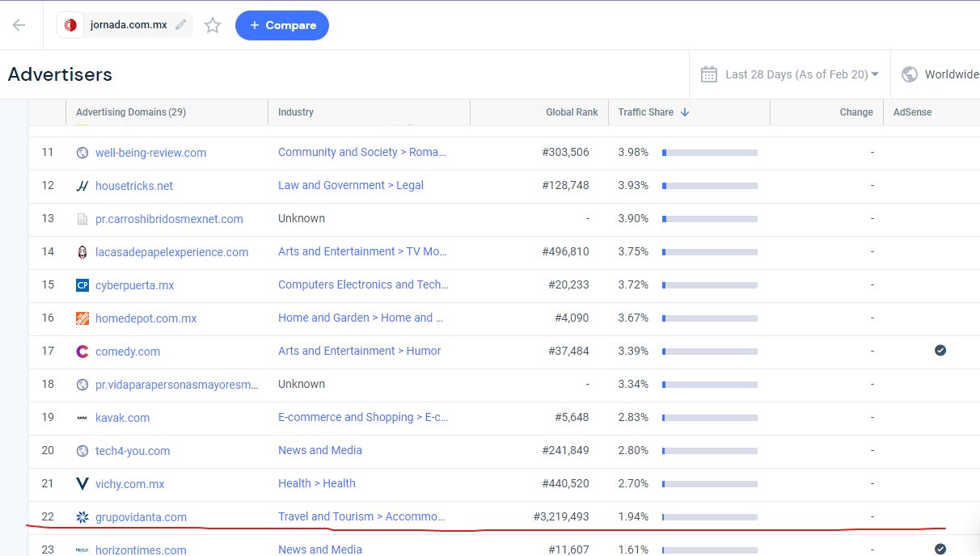This screenshot has height=556, width=980.
Task: Click the tech4-you.com globe favicon
Action: click(x=82, y=451)
